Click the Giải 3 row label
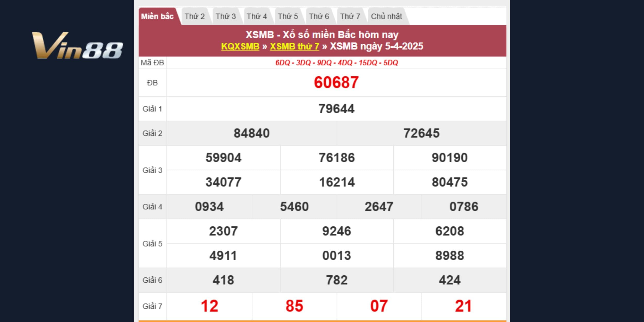The image size is (644, 322). [x=152, y=170]
